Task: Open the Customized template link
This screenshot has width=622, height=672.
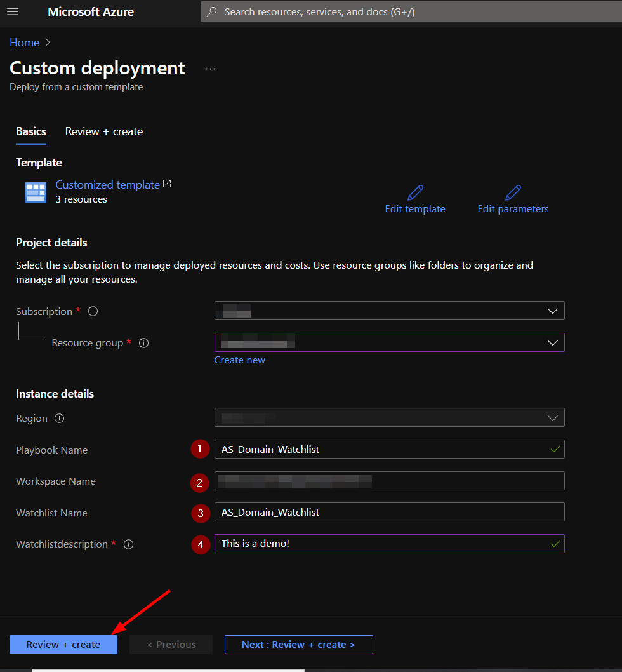Action: [x=107, y=185]
